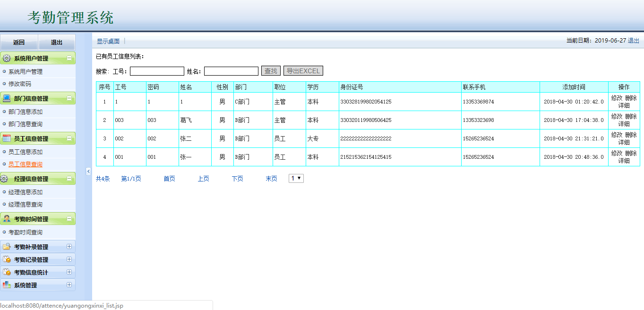Click the person icon beside 考勤时间管理
644x310 pixels.
pyautogui.click(x=7, y=219)
